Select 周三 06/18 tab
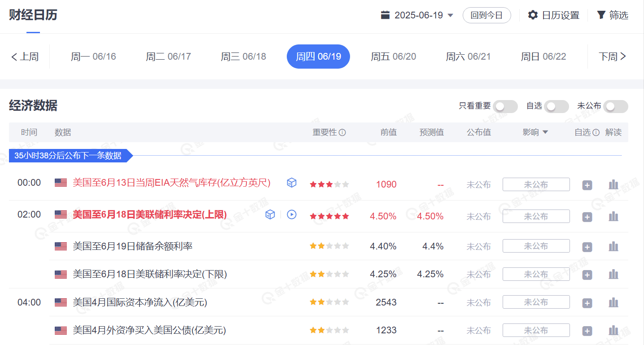Image resolution: width=644 pixels, height=345 pixels. click(x=243, y=57)
